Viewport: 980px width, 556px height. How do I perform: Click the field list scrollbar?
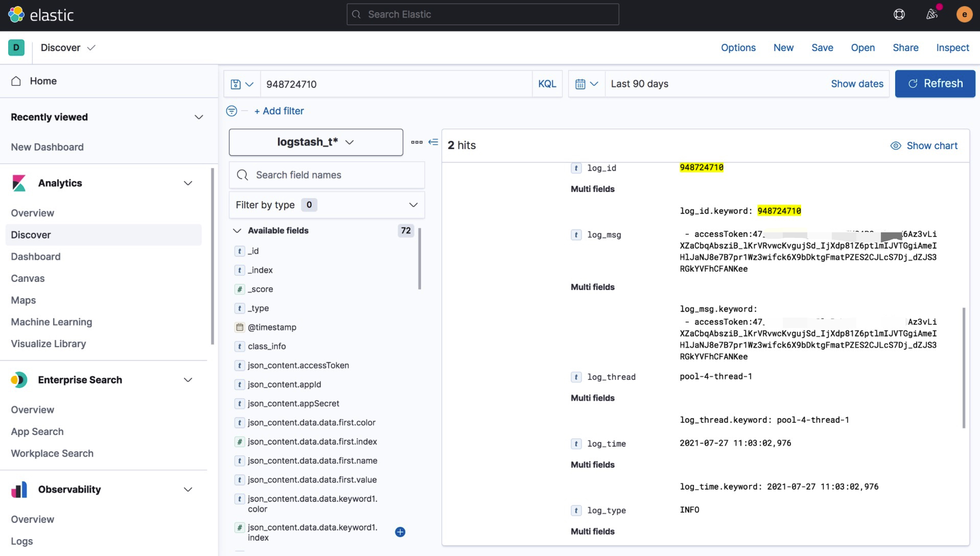419,259
